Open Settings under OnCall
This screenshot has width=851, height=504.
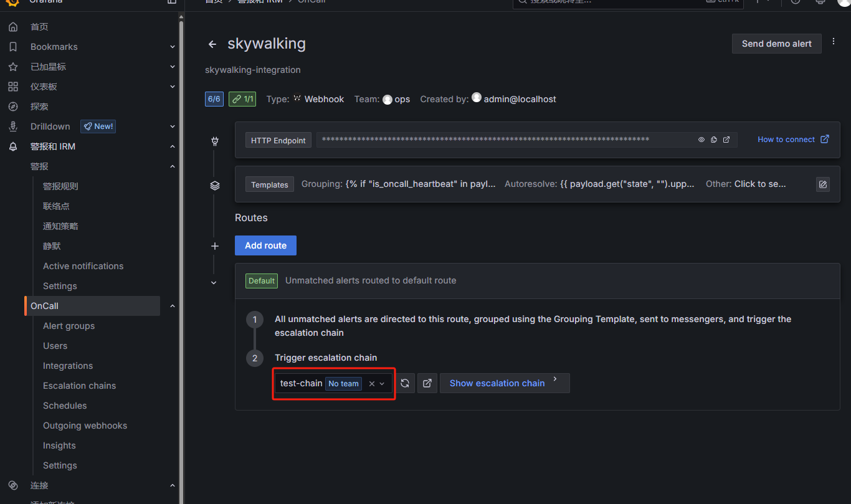[60, 465]
